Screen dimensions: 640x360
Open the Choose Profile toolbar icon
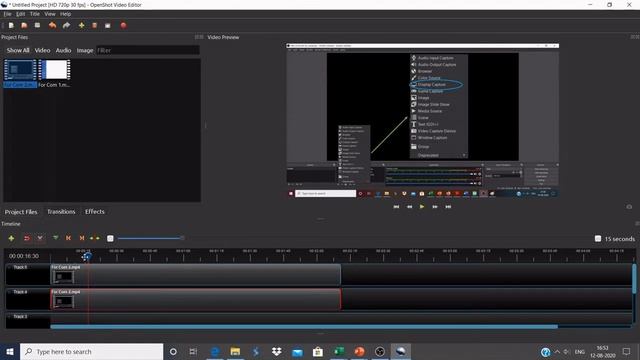click(94, 25)
